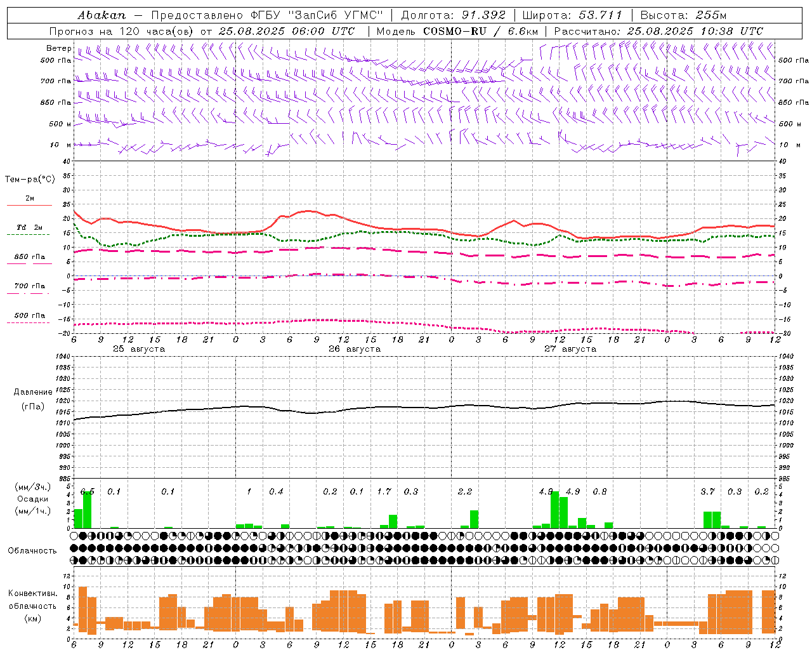The image size is (812, 650).
Task: Click the date label "26 августа"
Action: 355,349
